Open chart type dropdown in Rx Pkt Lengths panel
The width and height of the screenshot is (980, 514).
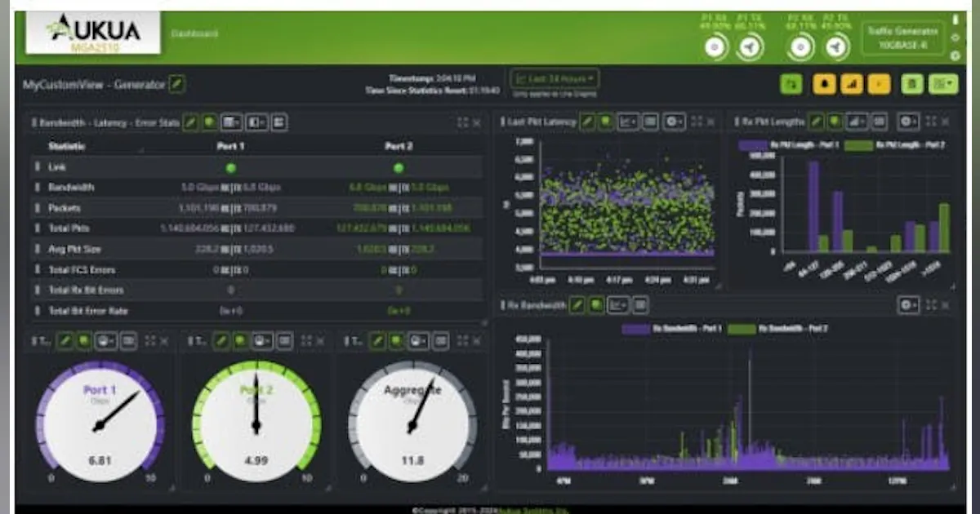[857, 122]
